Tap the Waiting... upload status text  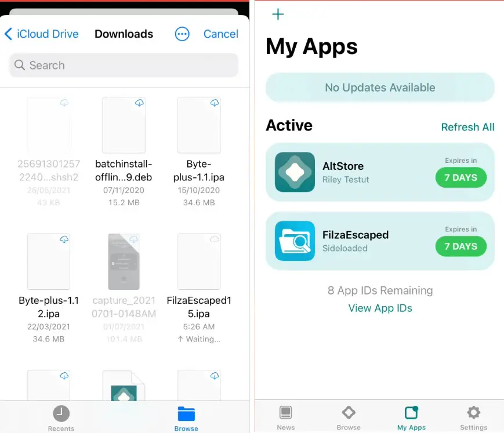pyautogui.click(x=199, y=339)
